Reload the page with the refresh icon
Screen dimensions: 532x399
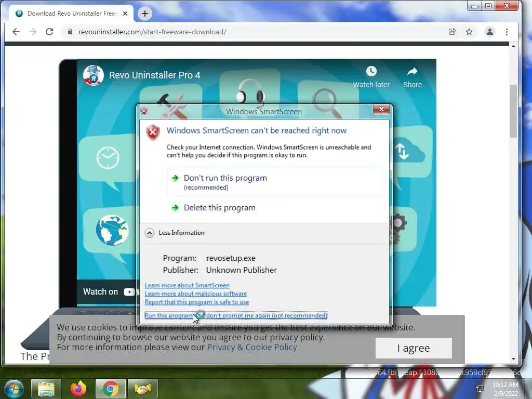coord(49,32)
